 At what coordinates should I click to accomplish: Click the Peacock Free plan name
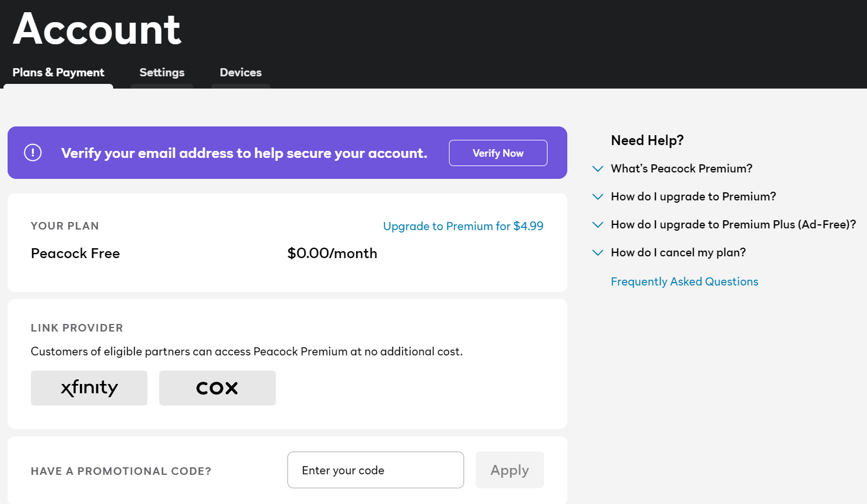pos(75,253)
